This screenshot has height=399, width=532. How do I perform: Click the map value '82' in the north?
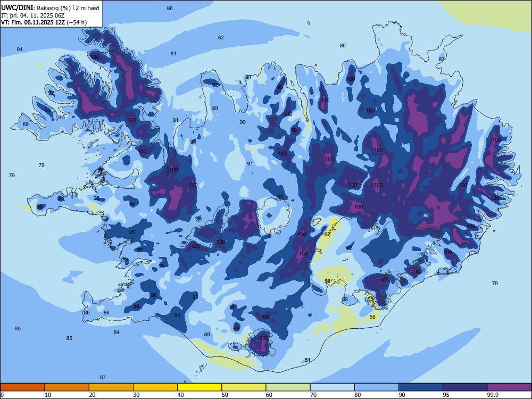coord(221,38)
